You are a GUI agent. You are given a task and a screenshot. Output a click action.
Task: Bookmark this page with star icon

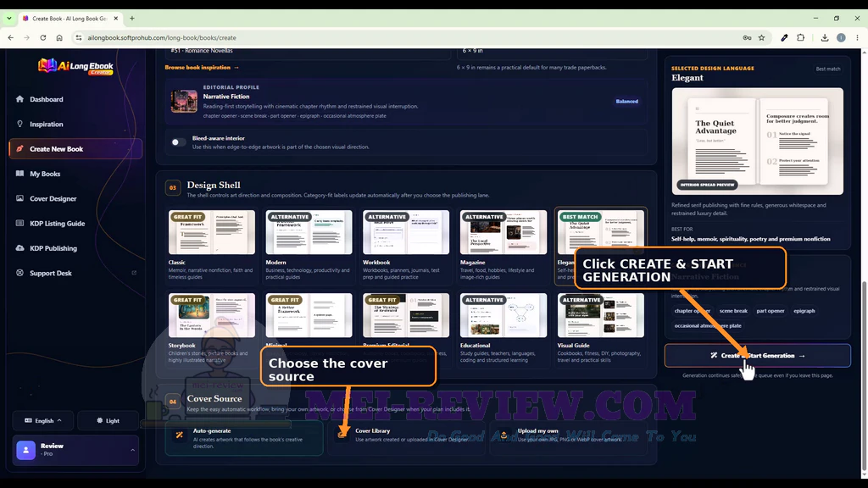click(762, 37)
